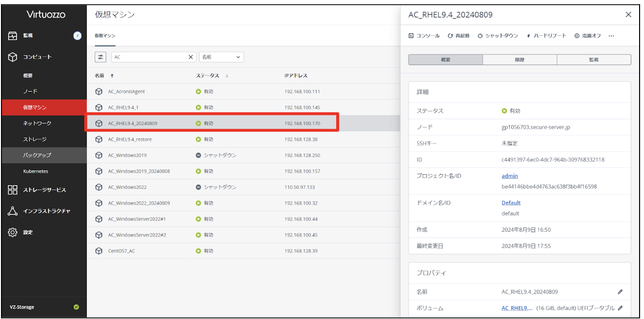The image size is (644, 319).
Task: Click the power off icon
Action: point(577,36)
